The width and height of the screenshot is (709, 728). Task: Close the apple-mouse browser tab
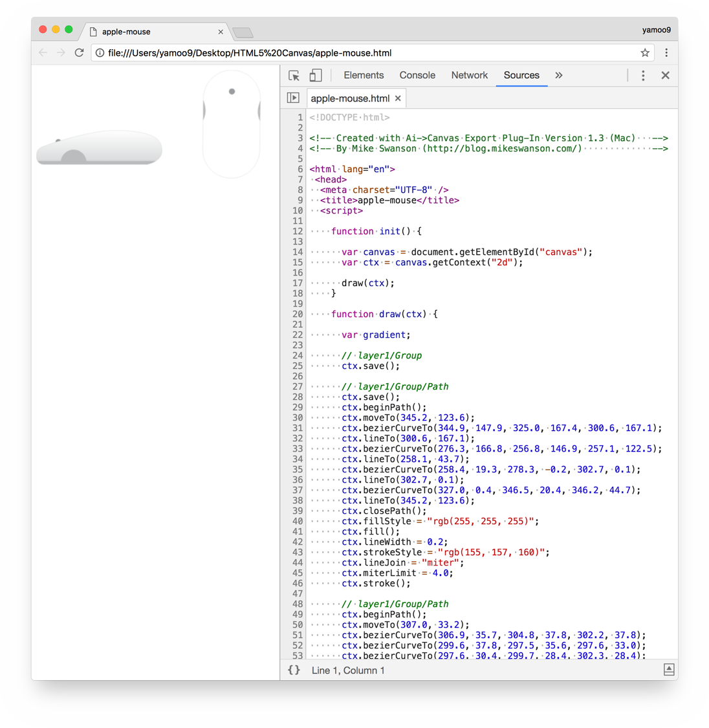point(221,32)
